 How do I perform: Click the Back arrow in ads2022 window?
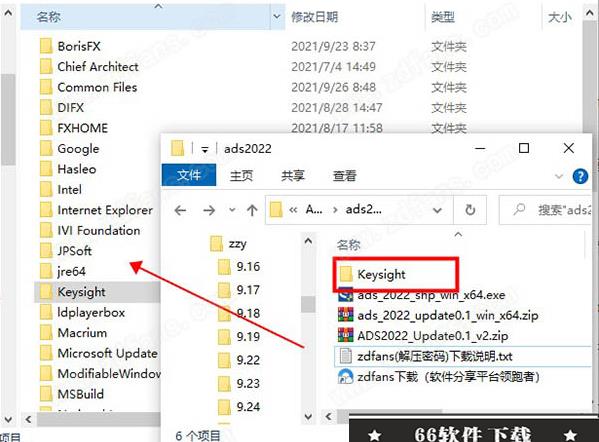pyautogui.click(x=180, y=210)
